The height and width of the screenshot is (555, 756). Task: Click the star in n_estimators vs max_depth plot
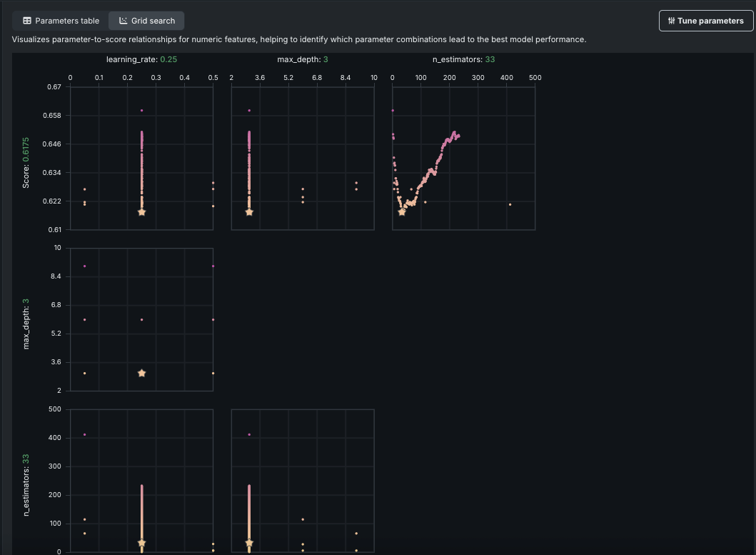coord(249,543)
